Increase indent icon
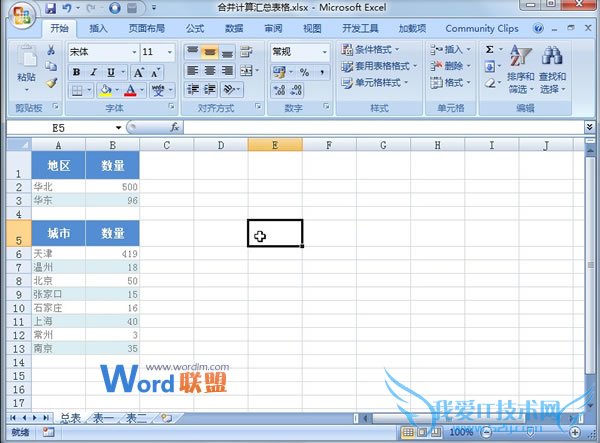 pyautogui.click(x=210, y=90)
